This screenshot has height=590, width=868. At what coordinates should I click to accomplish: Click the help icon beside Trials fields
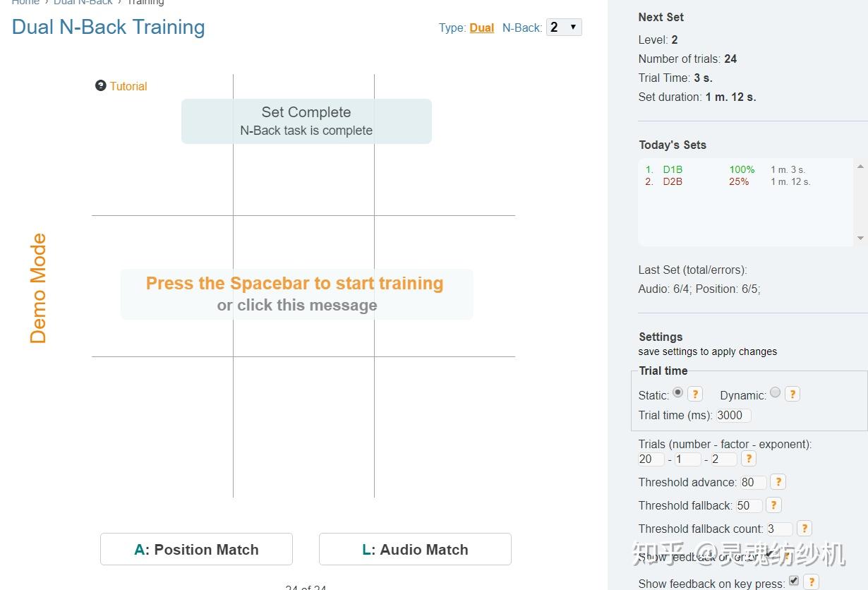pyautogui.click(x=749, y=459)
